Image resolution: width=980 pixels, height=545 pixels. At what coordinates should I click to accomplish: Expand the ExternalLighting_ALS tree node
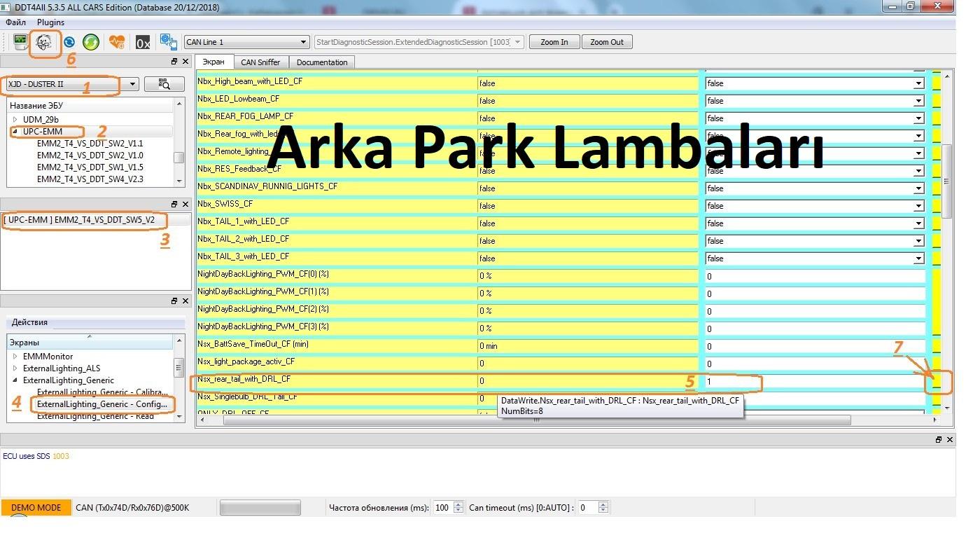point(15,368)
